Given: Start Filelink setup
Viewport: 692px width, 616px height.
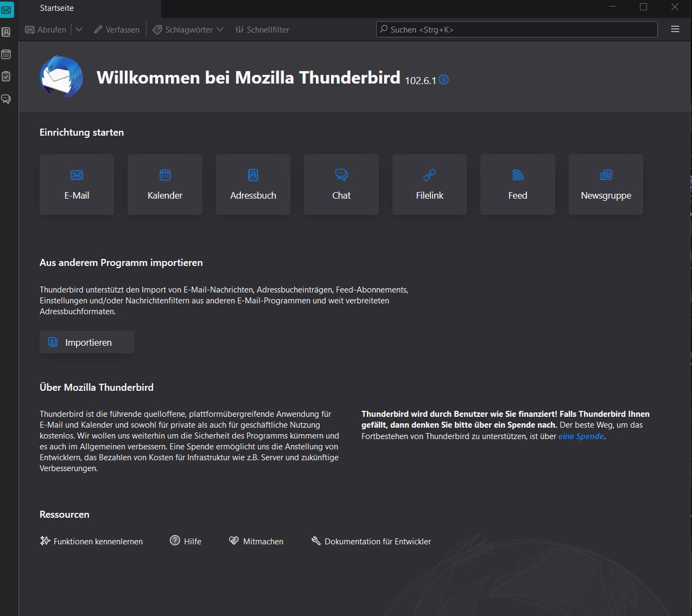Looking at the screenshot, I should (x=429, y=185).
